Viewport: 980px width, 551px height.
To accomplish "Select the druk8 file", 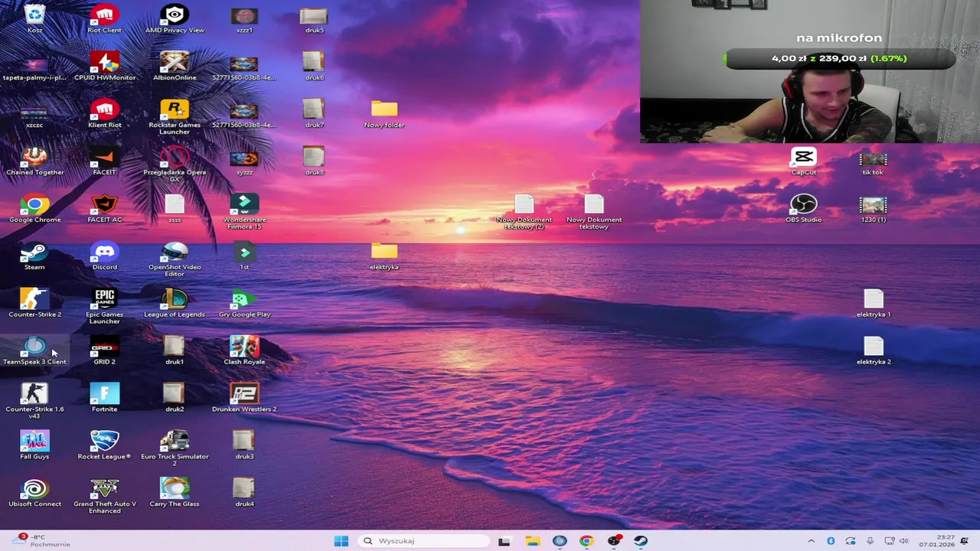I will point(314,162).
